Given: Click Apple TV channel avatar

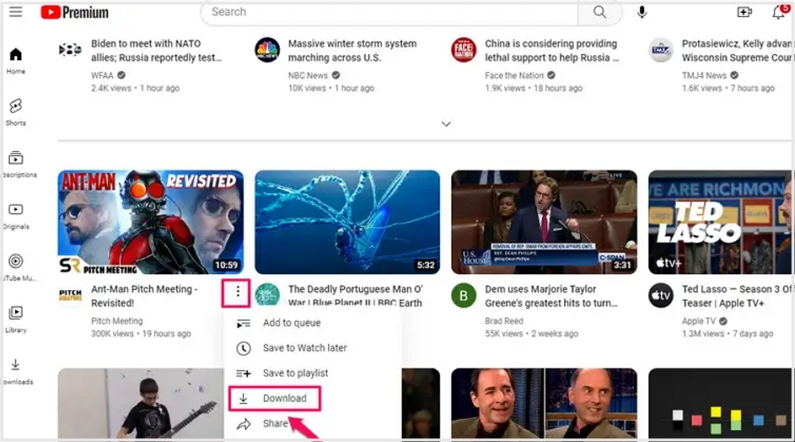Looking at the screenshot, I should pos(661,295).
